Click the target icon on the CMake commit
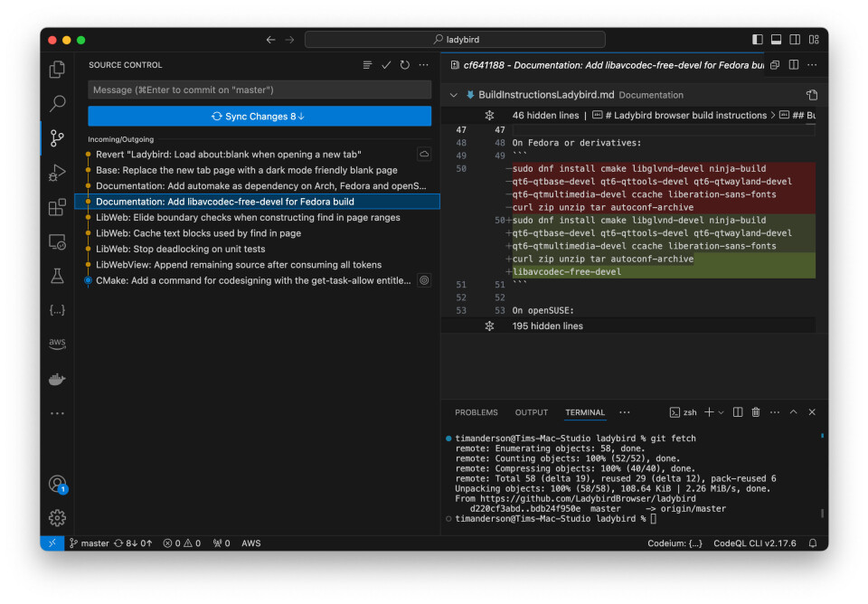 tap(424, 280)
